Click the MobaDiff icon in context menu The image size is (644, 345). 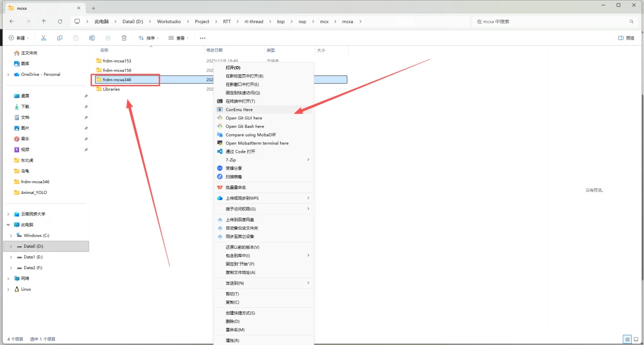(x=219, y=135)
